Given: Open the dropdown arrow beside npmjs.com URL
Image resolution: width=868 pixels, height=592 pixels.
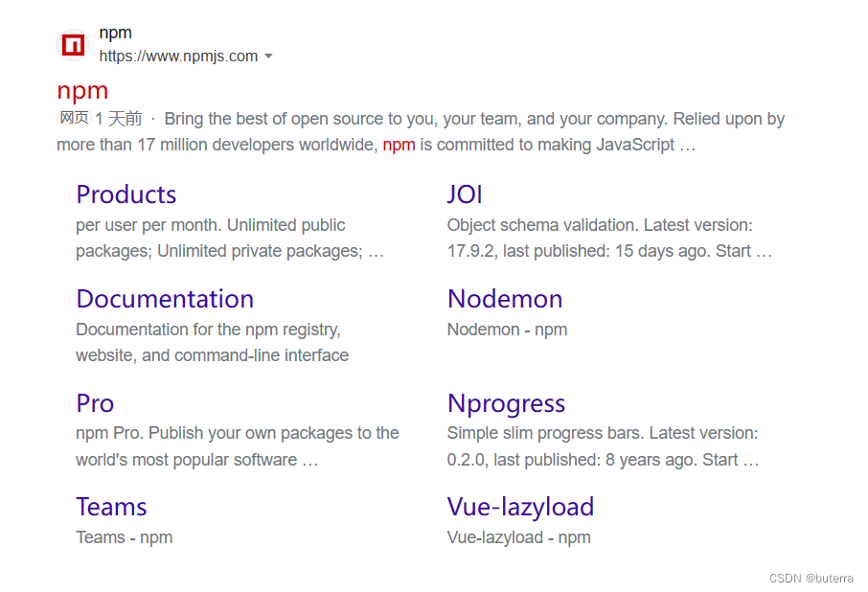Looking at the screenshot, I should 268,57.
